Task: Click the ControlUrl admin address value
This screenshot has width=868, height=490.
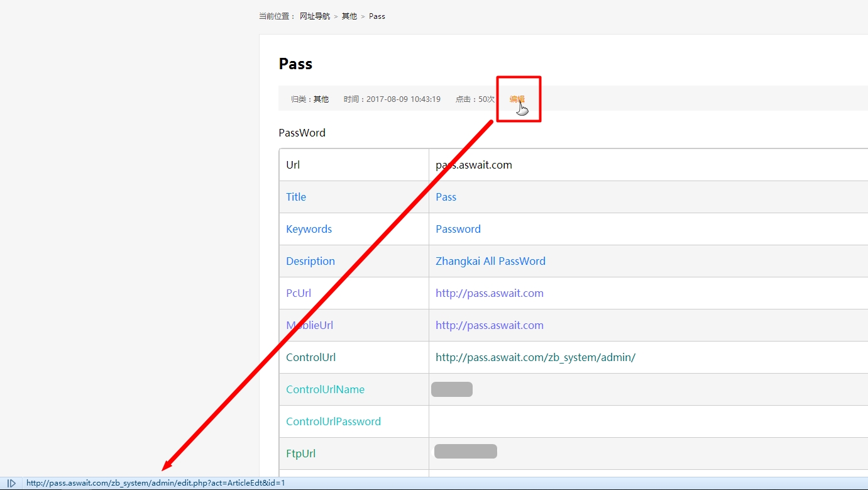Action: point(535,357)
